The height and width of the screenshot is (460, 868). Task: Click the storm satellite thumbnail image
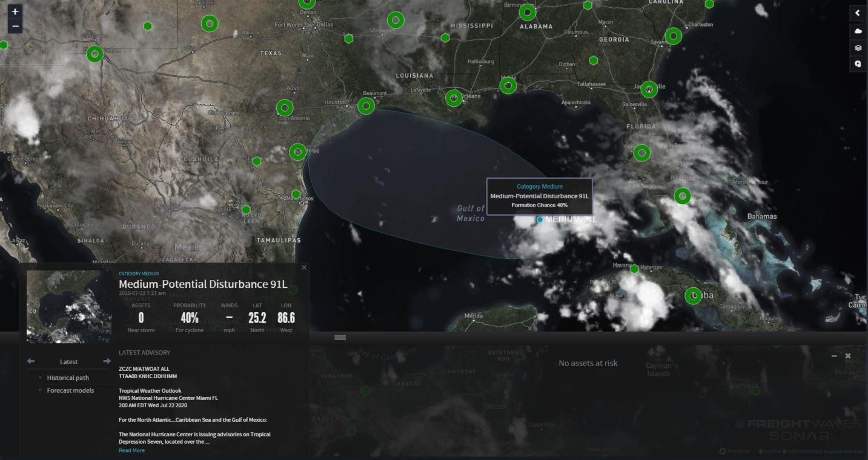[x=69, y=307]
